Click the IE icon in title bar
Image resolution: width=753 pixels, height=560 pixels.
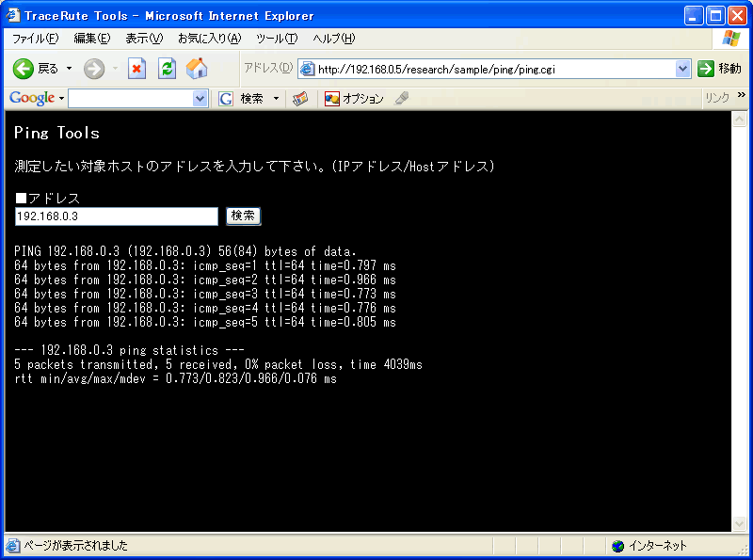(x=13, y=16)
